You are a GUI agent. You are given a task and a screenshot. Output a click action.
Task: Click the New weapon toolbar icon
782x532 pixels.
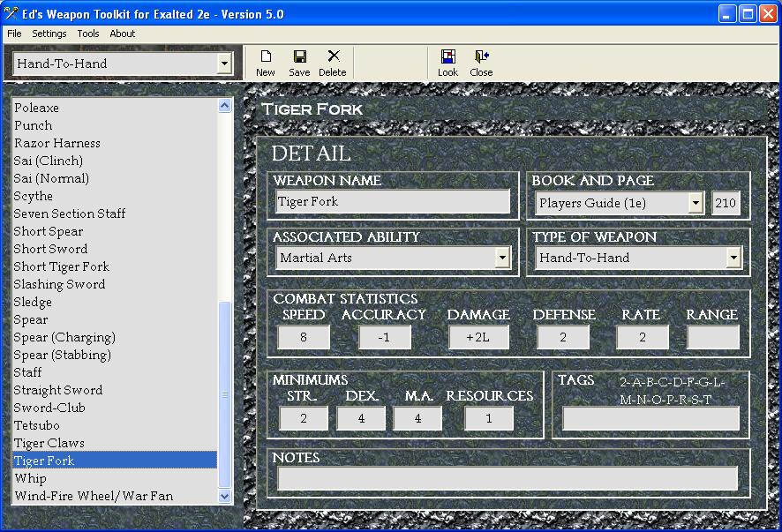pos(266,56)
